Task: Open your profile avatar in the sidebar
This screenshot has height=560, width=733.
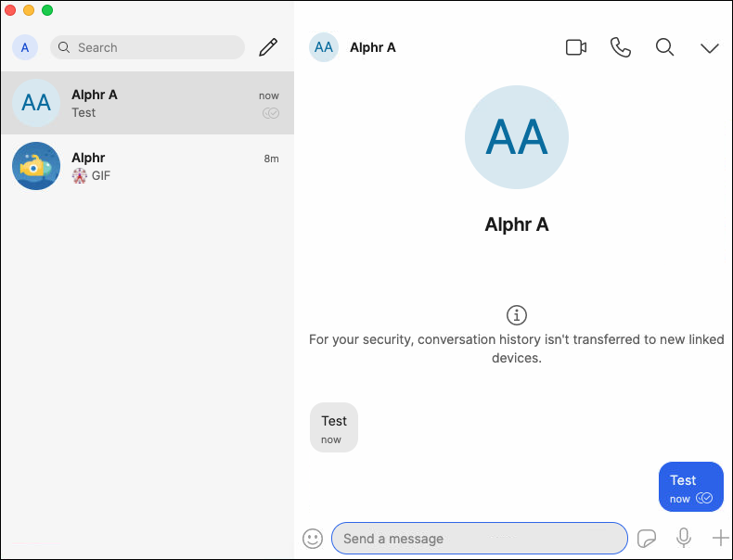Action: 25,47
